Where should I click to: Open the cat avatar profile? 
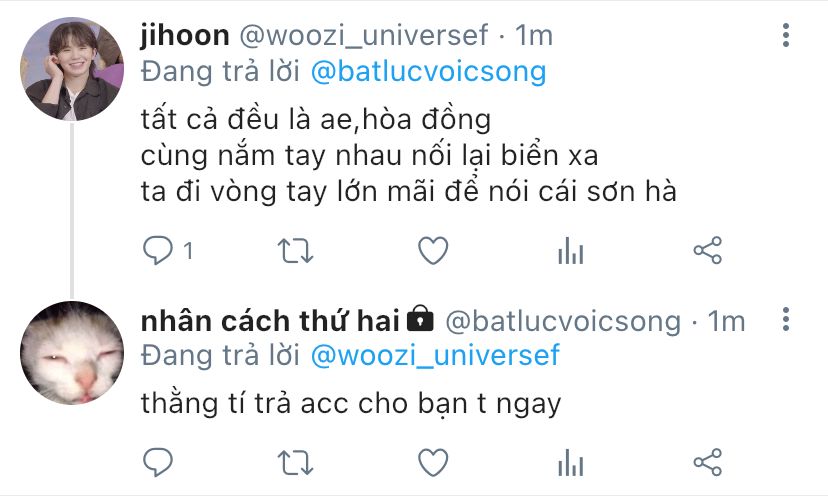(72, 352)
